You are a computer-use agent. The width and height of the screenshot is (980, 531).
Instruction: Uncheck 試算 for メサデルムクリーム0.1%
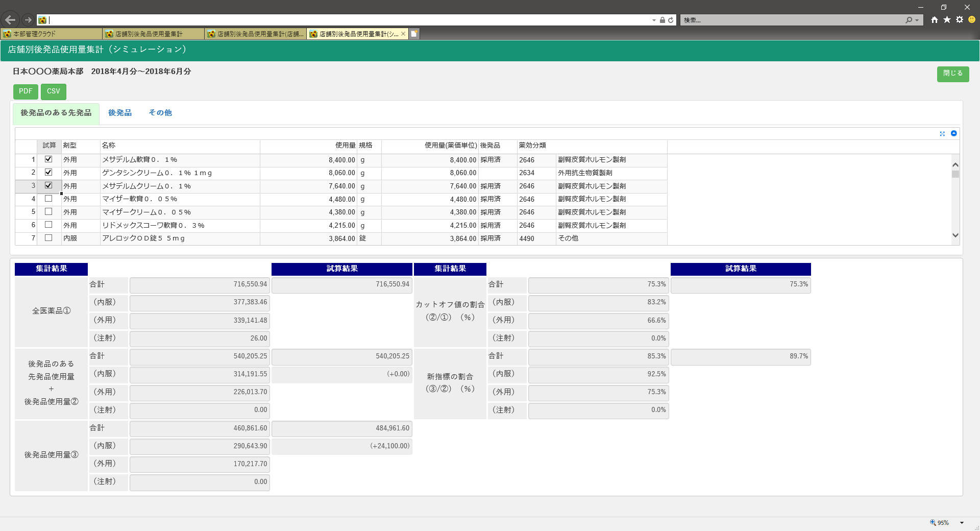coord(48,185)
